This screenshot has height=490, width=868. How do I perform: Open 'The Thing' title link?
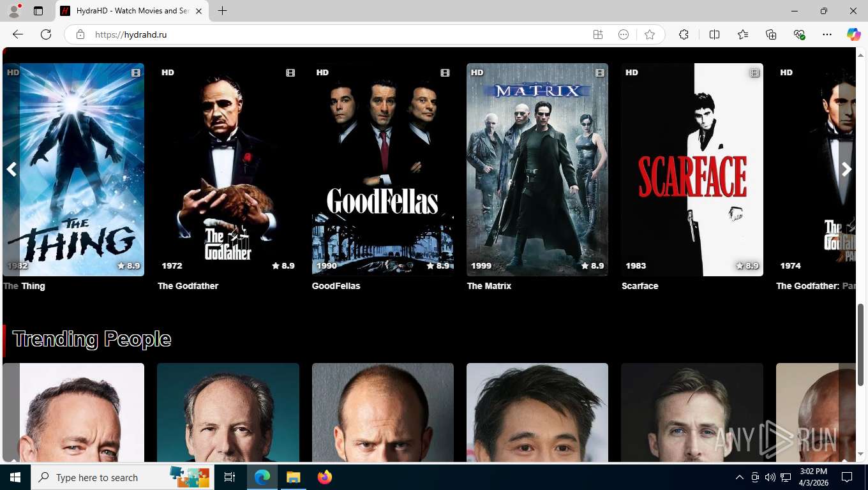[x=24, y=286]
